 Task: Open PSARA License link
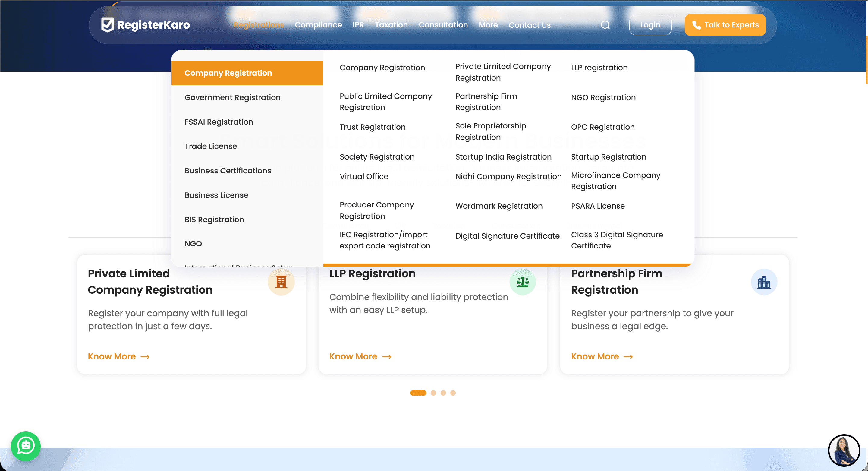597,206
